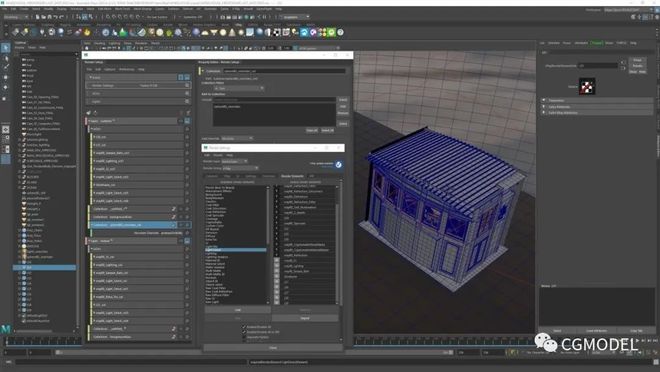The image size is (660, 372).
Task: Open the Lighting menu in viewport panel
Action: 114,43
